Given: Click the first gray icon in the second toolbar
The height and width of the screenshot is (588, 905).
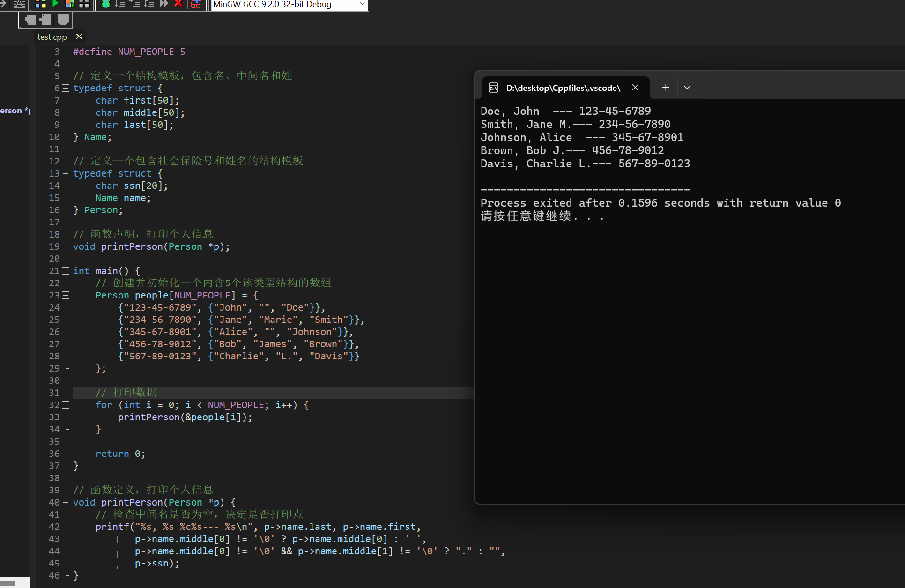Looking at the screenshot, I should (x=30, y=20).
